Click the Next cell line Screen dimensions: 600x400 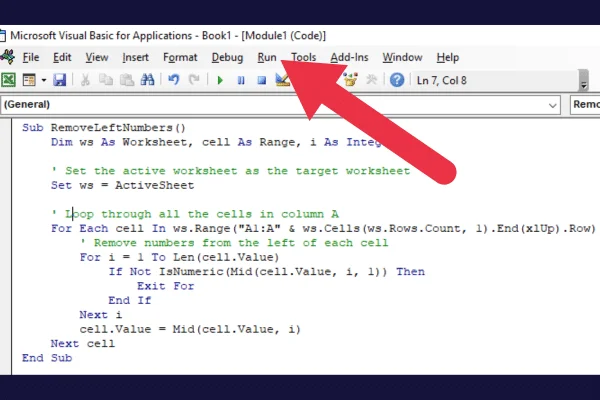click(x=83, y=344)
